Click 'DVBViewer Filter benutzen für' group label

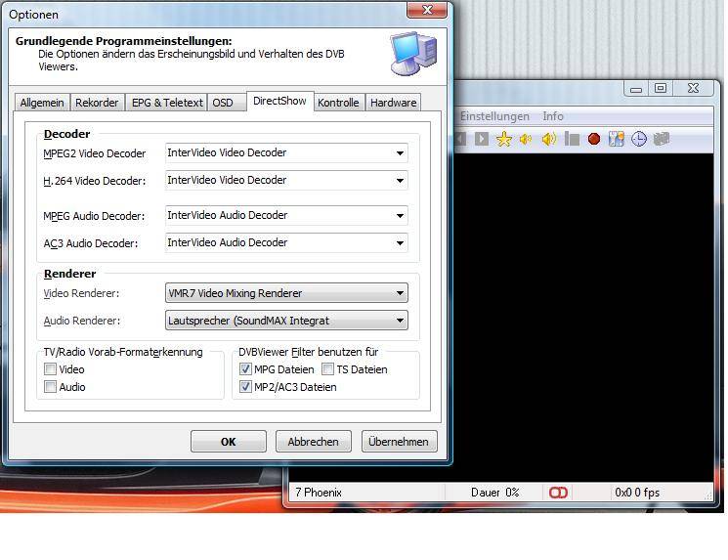pos(308,352)
